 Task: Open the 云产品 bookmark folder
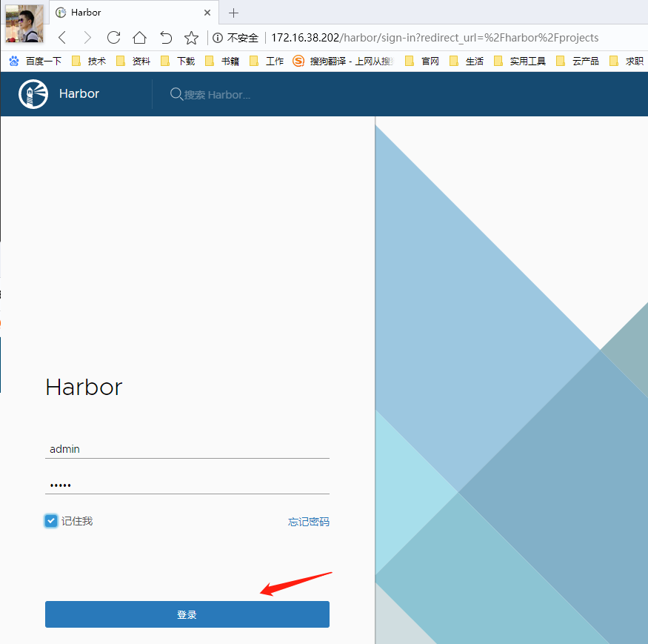pos(578,62)
